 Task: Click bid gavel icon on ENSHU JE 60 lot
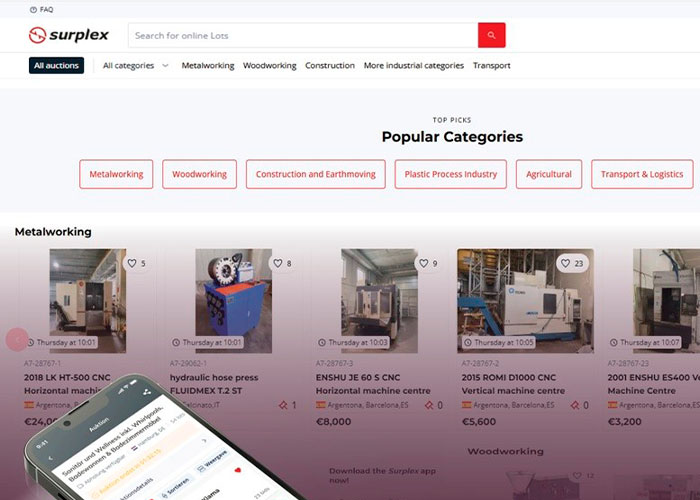(x=429, y=405)
